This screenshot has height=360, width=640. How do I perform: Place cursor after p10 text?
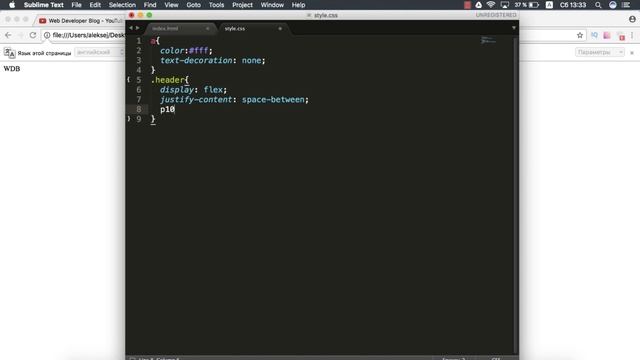click(x=175, y=109)
